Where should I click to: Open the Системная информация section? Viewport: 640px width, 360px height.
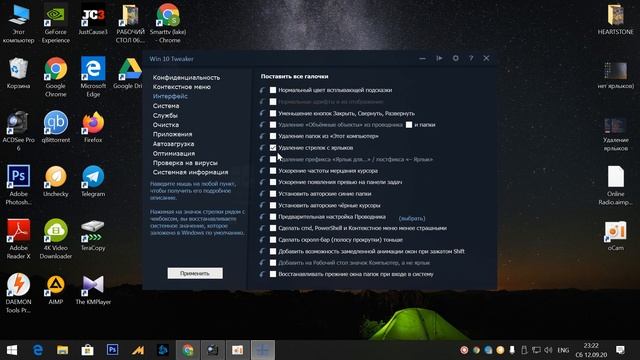pyautogui.click(x=190, y=172)
